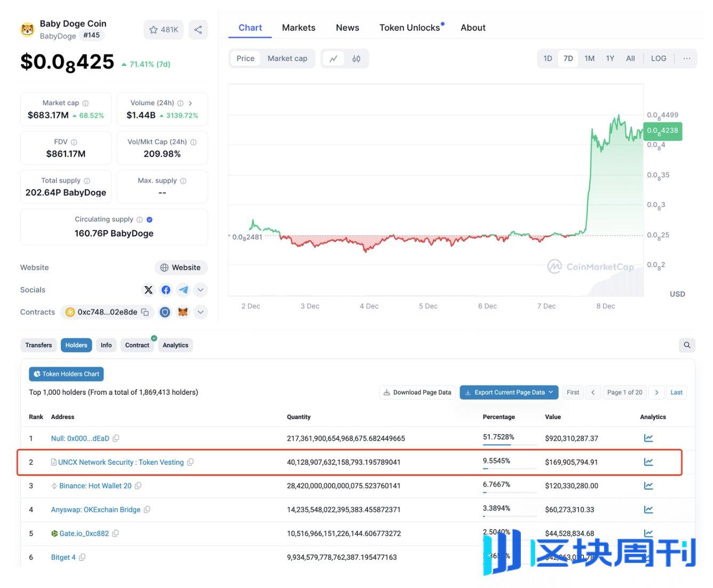Open the Telegram social link

coord(184,290)
